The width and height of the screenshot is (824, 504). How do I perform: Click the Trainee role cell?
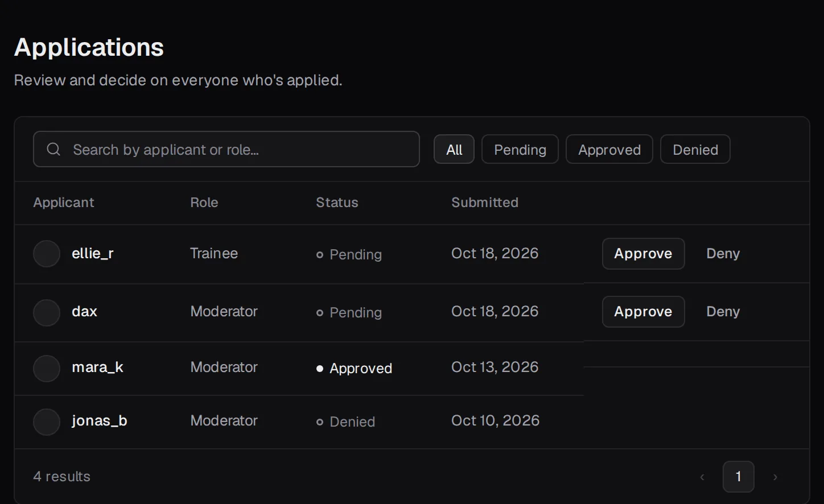click(214, 254)
